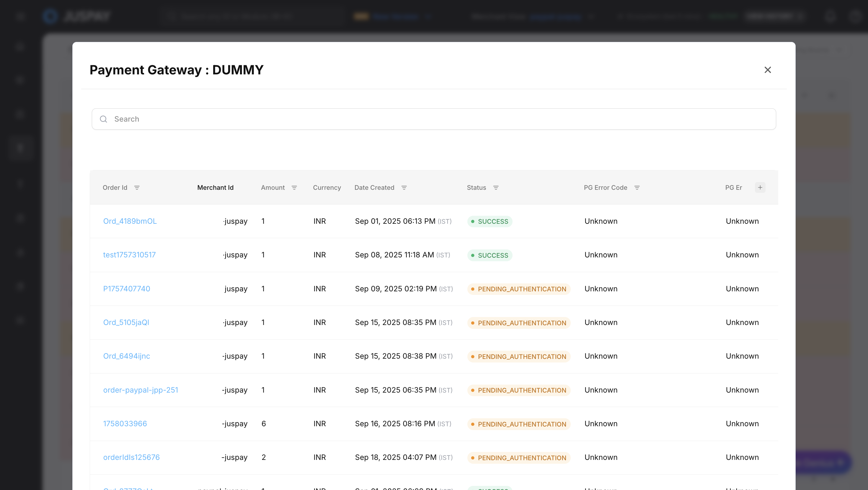Open the Amount column filter

point(294,188)
